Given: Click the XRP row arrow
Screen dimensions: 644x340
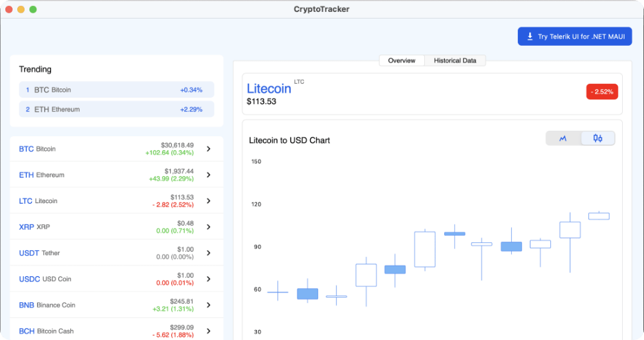Looking at the screenshot, I should 208,226.
